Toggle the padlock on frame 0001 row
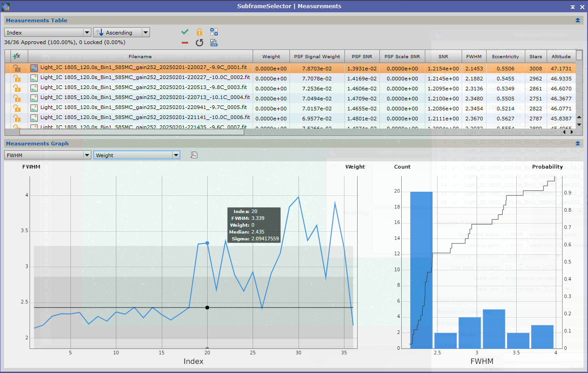This screenshot has height=373, width=588. 16,68
